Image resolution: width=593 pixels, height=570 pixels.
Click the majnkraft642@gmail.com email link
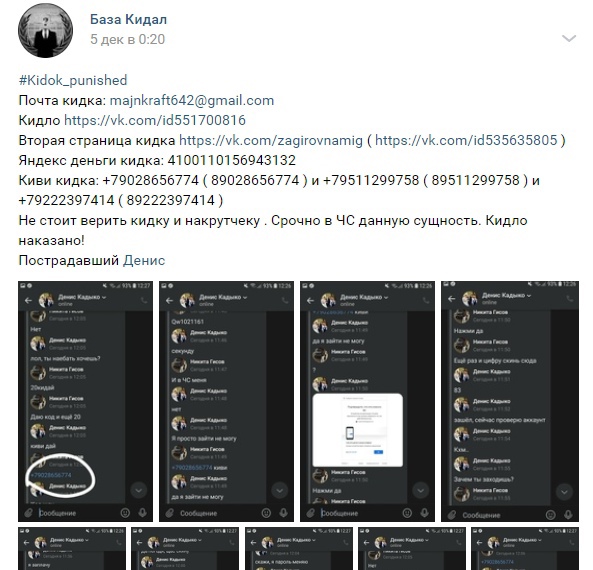click(192, 100)
